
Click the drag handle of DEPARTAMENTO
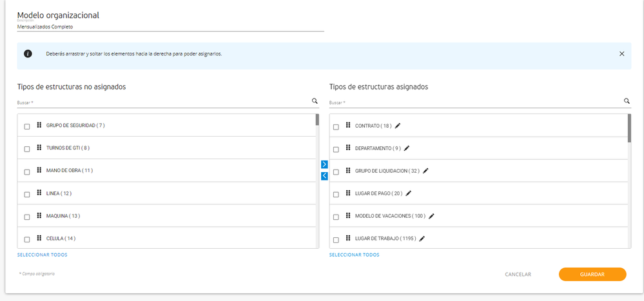pos(348,148)
